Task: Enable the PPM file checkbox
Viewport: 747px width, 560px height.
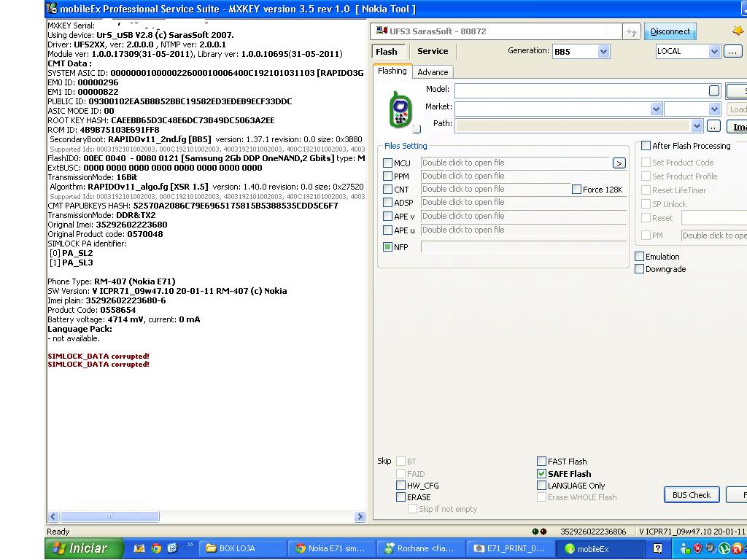Action: point(388,176)
